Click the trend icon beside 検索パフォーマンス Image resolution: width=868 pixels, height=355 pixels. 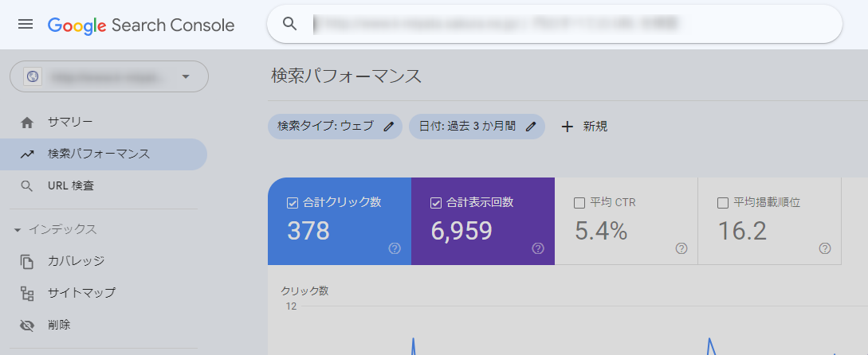click(26, 154)
